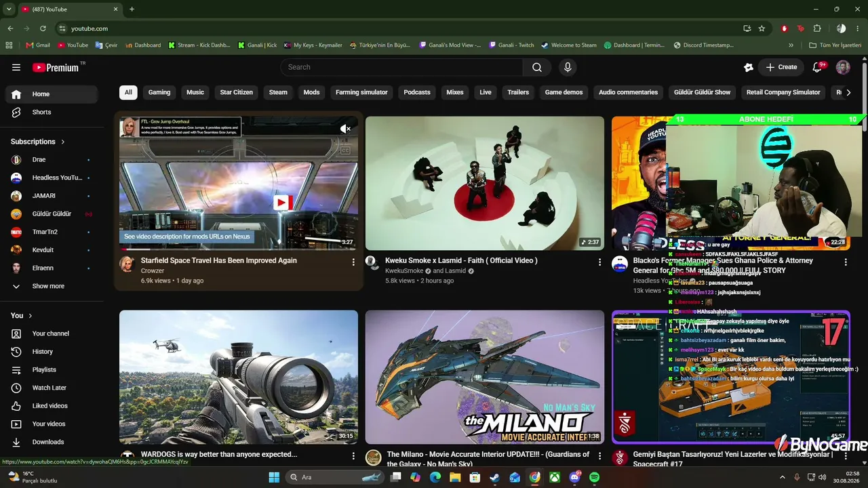Open options menu for WARDOGS video

(353, 456)
